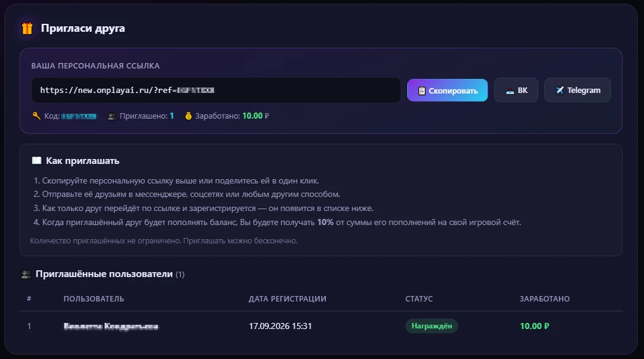Click the row number 1 cell
The width and height of the screenshot is (644, 359).
click(x=29, y=326)
